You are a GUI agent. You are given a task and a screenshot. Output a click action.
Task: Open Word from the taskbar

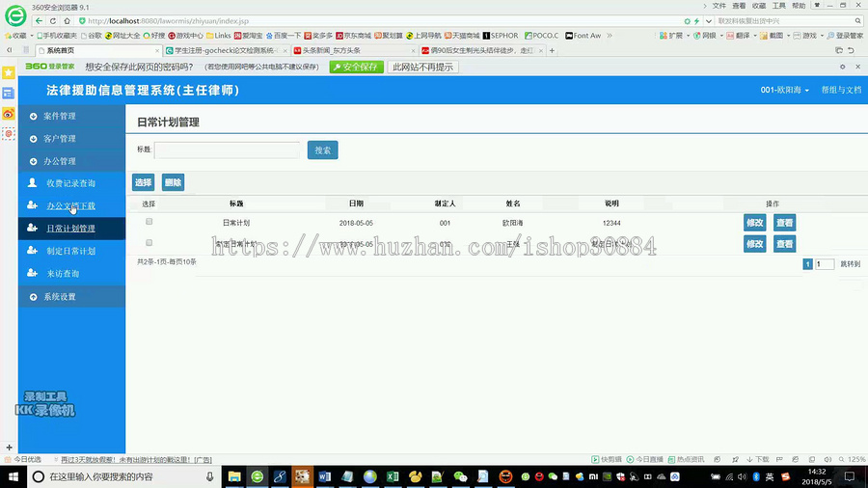tap(325, 476)
